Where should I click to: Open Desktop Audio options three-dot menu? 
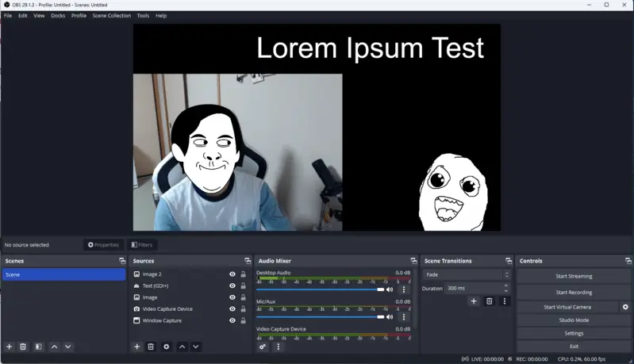(x=404, y=289)
